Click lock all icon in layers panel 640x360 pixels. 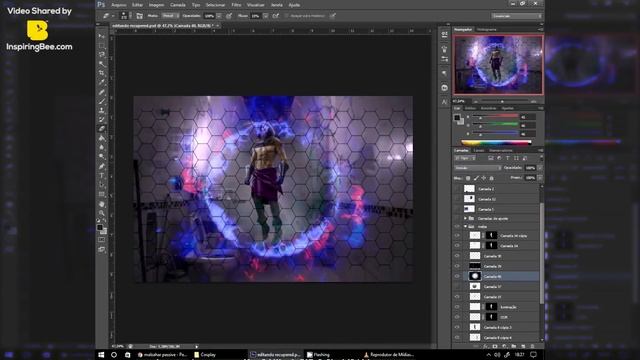[x=491, y=178]
